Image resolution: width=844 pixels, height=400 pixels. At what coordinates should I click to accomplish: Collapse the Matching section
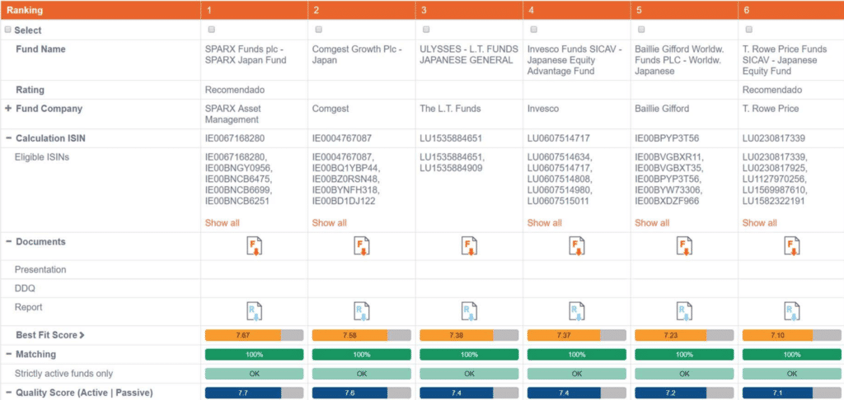click(8, 354)
